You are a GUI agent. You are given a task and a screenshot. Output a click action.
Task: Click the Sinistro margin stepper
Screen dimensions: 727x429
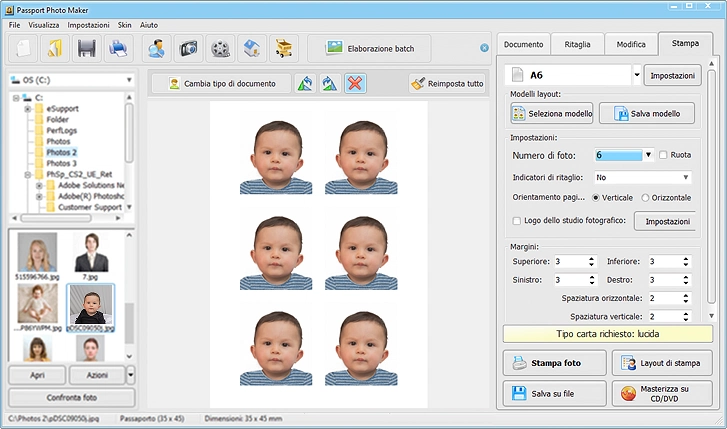pyautogui.click(x=591, y=280)
